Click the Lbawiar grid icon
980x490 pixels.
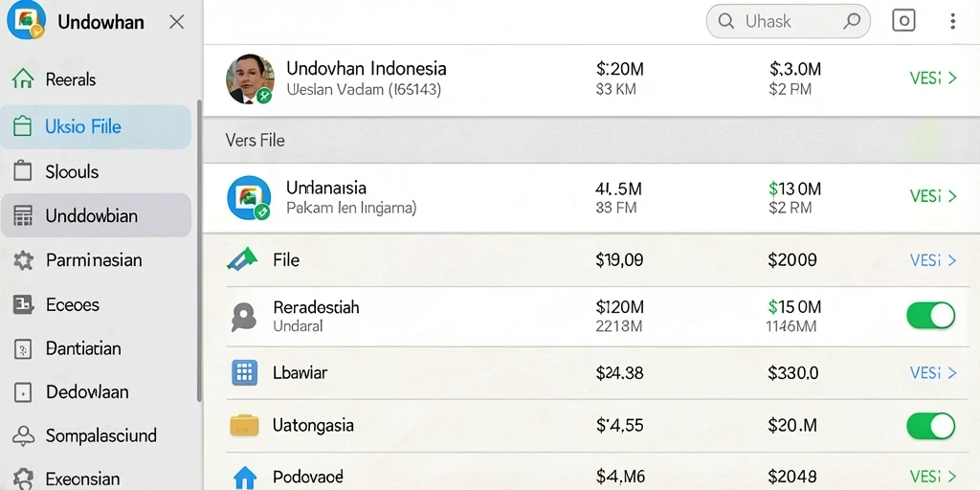244,372
